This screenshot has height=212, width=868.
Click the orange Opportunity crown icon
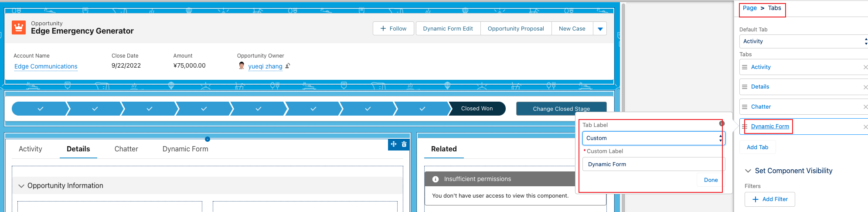pyautogui.click(x=19, y=27)
